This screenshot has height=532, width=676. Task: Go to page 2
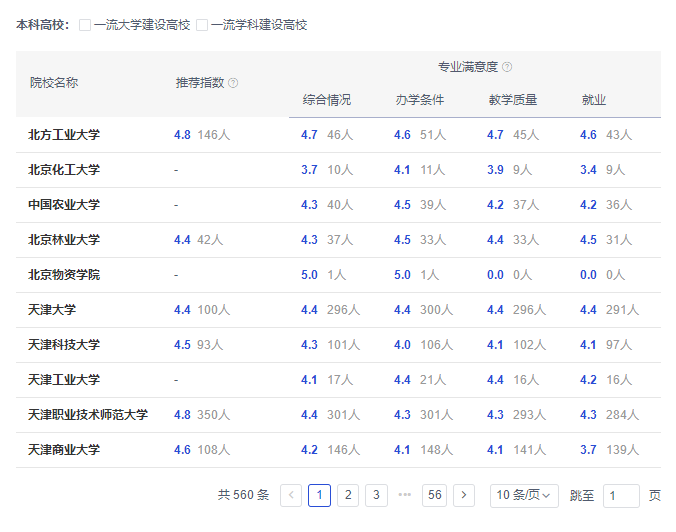348,495
